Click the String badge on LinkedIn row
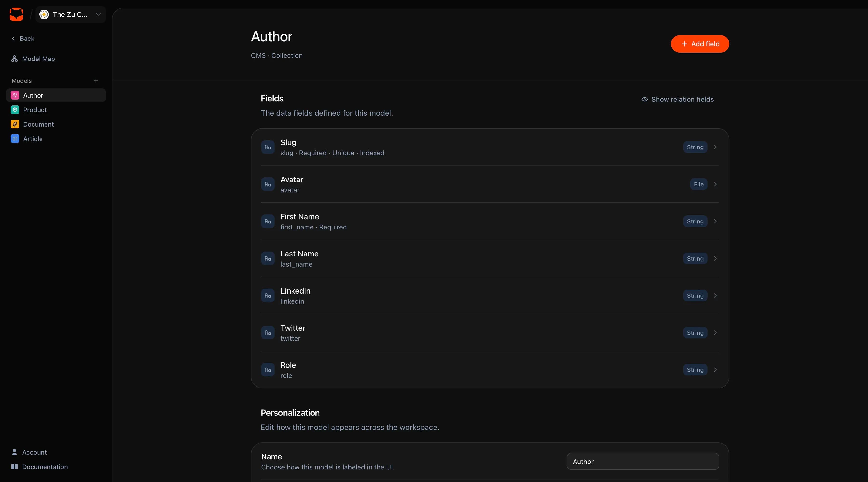Viewport: 868px width, 482px height. (695, 295)
